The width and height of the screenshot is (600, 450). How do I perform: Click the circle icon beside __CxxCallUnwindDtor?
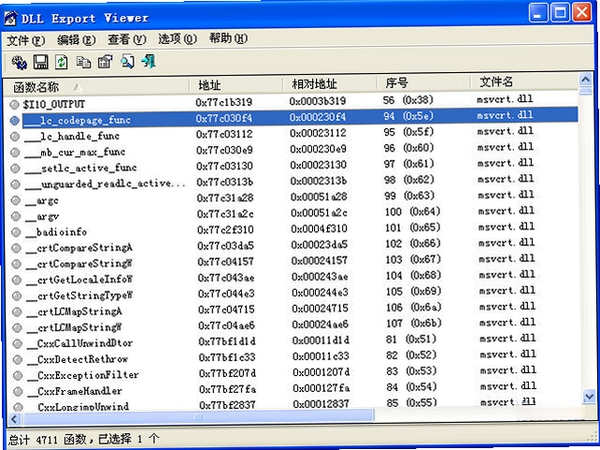[17, 343]
